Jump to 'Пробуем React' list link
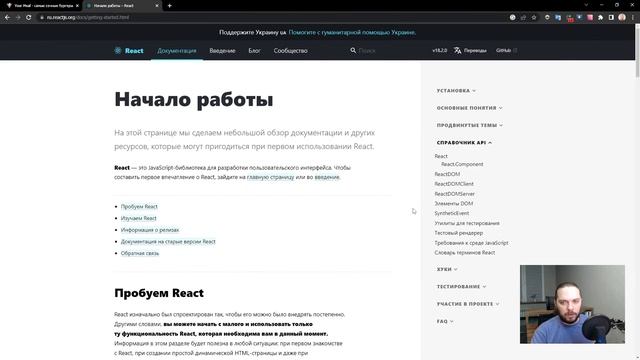Viewport: 640px width, 360px height. (x=139, y=207)
